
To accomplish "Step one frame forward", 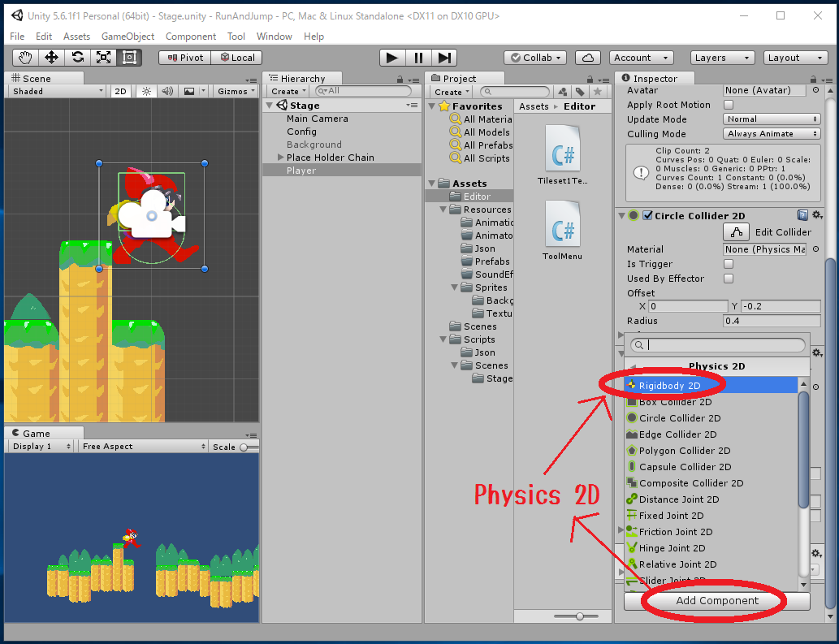I will coord(444,57).
